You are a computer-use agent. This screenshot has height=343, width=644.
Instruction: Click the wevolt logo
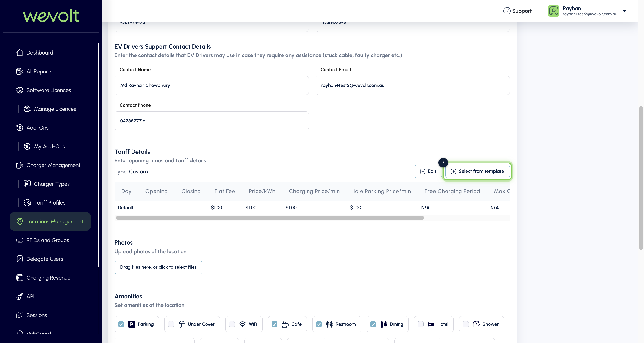tap(51, 16)
